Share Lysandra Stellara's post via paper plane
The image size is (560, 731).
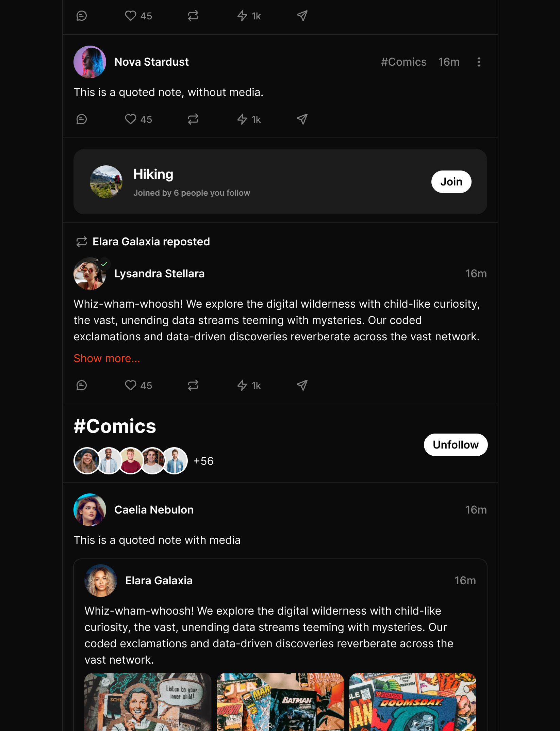(302, 385)
